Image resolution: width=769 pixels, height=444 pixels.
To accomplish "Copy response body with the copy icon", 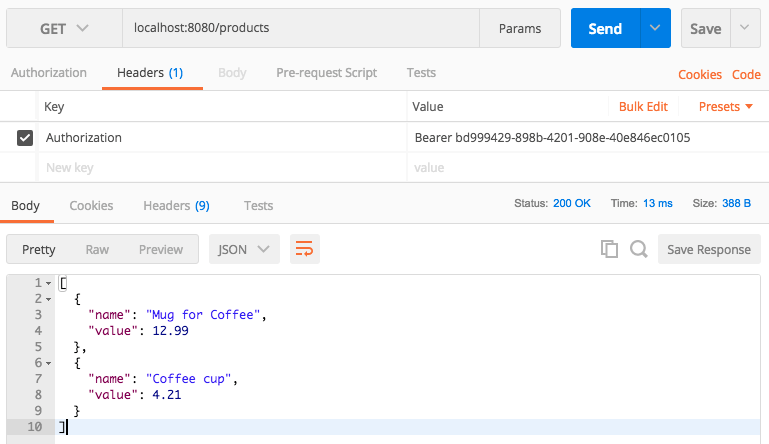I will (x=609, y=249).
